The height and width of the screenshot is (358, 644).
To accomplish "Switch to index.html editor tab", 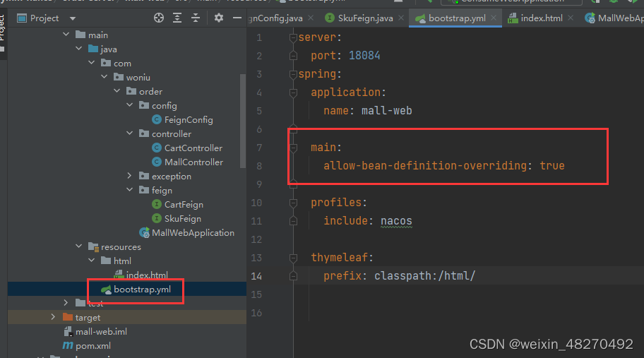I will [542, 18].
